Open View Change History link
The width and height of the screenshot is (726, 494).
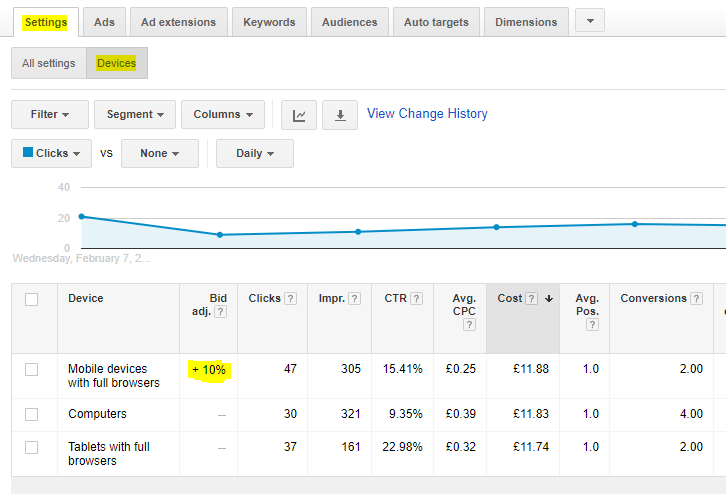click(427, 113)
